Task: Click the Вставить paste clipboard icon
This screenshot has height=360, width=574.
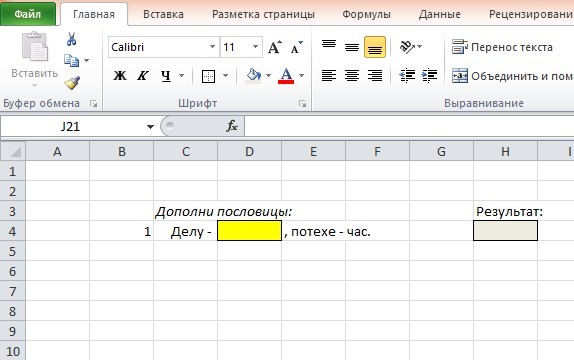Action: click(x=35, y=46)
